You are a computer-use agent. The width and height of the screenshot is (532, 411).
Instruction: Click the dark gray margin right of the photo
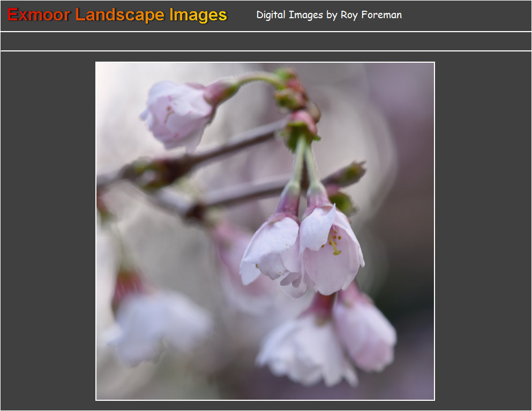(x=482, y=230)
